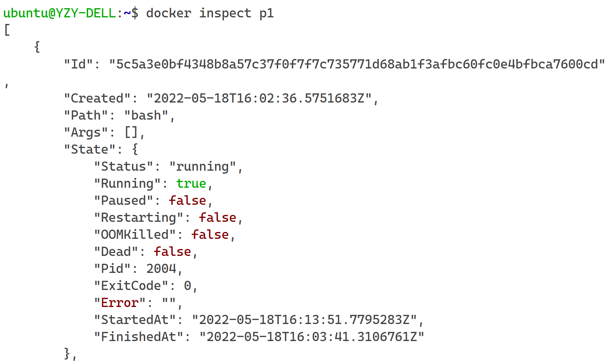Click the opening square bracket line
This screenshot has height=364, width=609.
[7, 30]
